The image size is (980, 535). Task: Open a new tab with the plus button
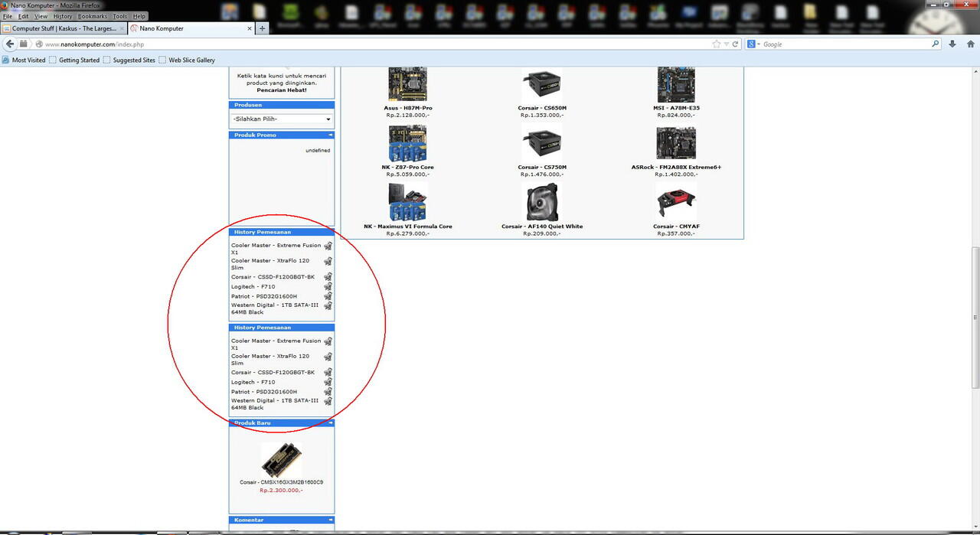pyautogui.click(x=262, y=28)
